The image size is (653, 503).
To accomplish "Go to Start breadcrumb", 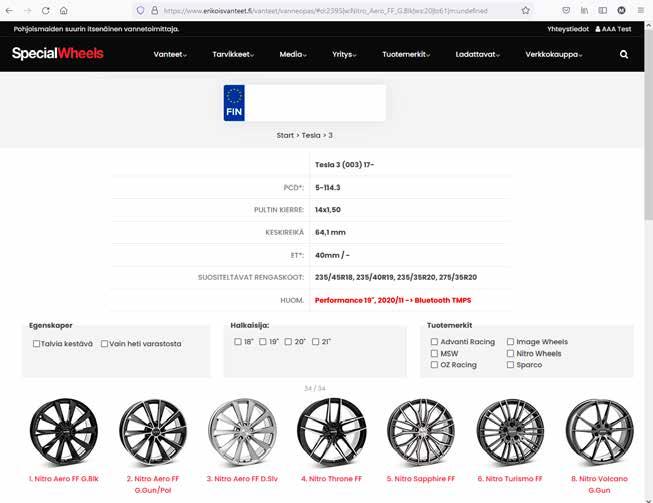I will coord(285,135).
